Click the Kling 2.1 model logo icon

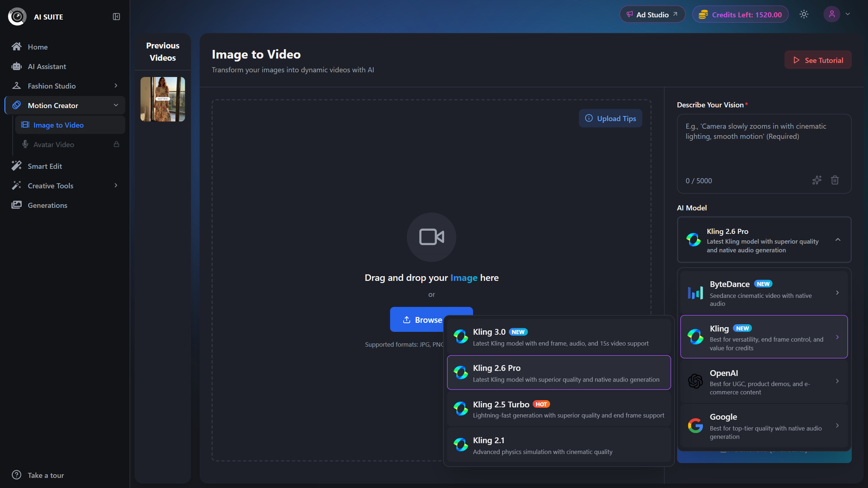pos(461,445)
